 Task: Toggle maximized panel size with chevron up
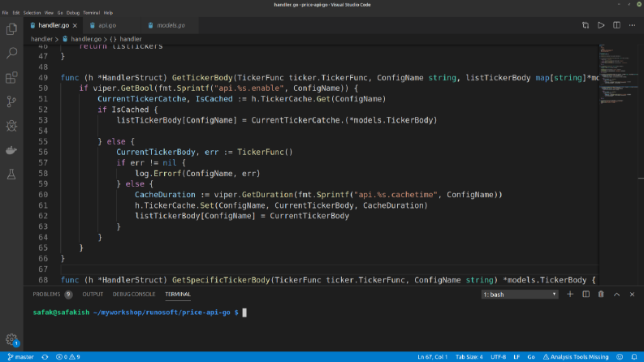[x=616, y=295]
